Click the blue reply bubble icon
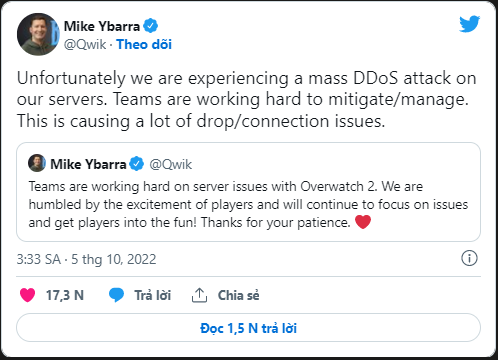 click(116, 295)
